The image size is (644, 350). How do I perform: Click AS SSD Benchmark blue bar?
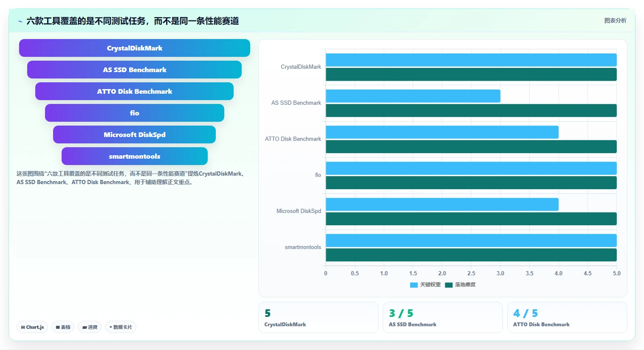(413, 96)
